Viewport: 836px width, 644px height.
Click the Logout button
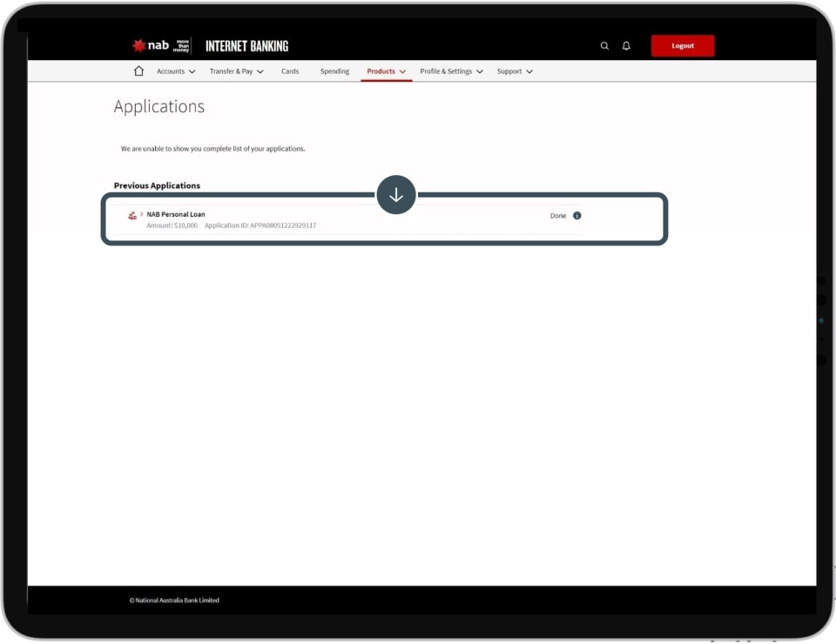click(683, 46)
